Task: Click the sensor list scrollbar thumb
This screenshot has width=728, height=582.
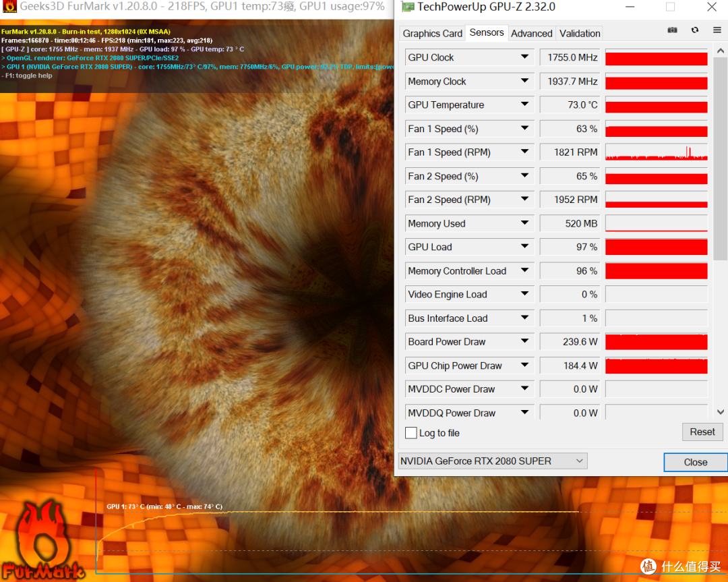Action: tap(720, 159)
